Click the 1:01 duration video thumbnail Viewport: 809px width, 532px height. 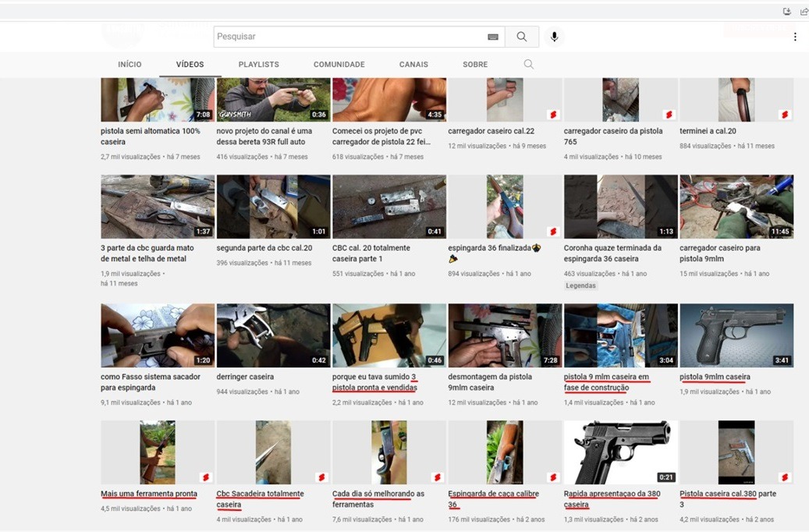(x=274, y=207)
